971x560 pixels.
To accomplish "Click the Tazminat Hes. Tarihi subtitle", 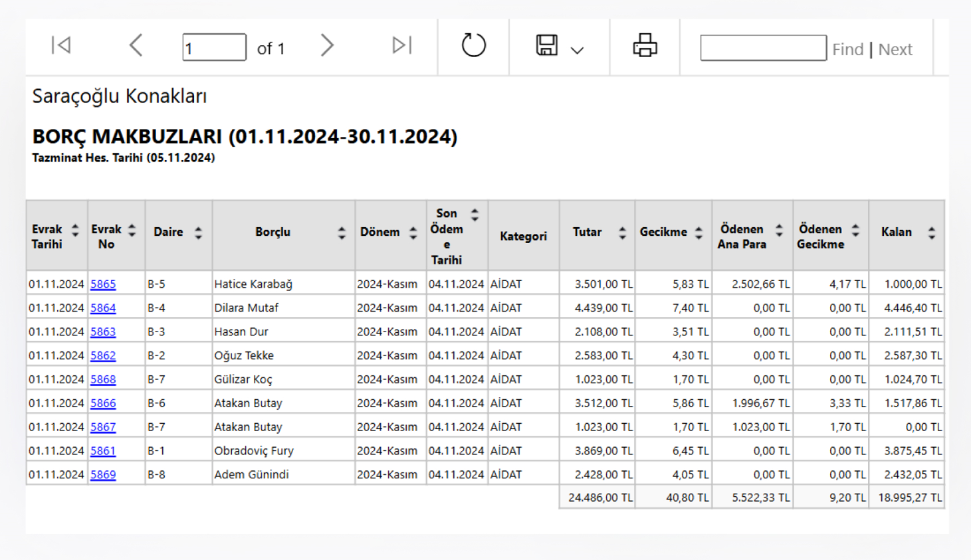I will click(124, 157).
